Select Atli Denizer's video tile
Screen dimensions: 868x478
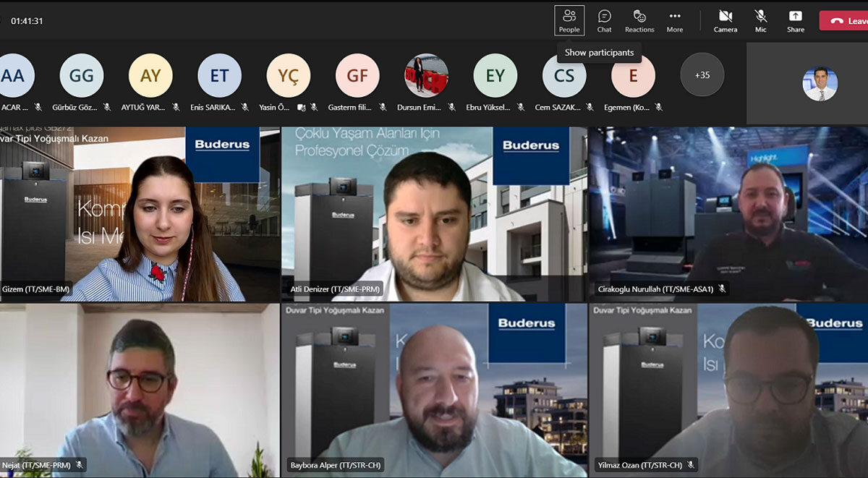(x=434, y=214)
